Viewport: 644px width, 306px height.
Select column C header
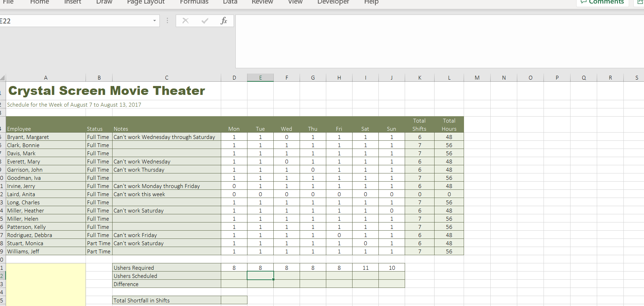pyautogui.click(x=167, y=77)
